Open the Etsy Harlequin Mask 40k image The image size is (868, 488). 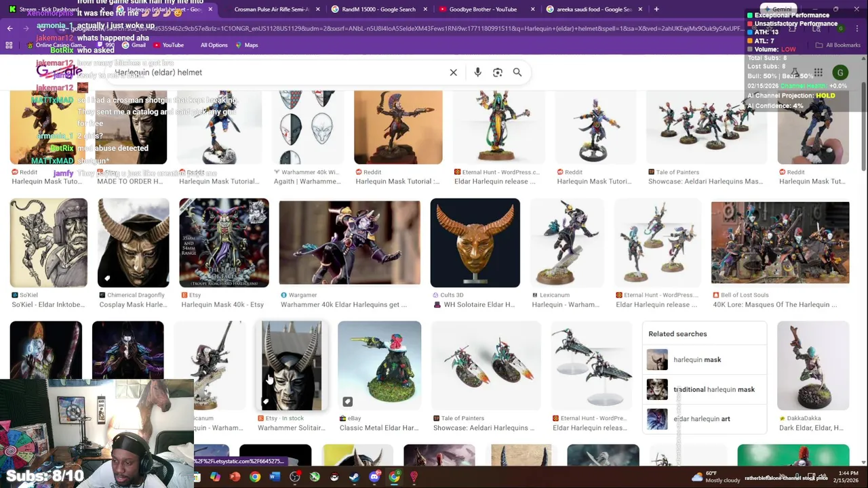coord(224,243)
